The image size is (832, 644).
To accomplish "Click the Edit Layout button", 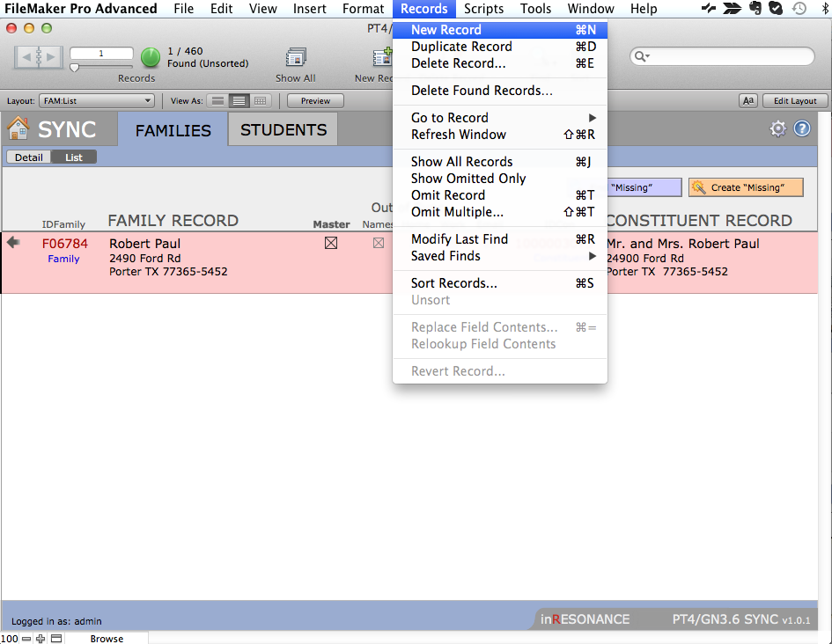I will [x=795, y=100].
